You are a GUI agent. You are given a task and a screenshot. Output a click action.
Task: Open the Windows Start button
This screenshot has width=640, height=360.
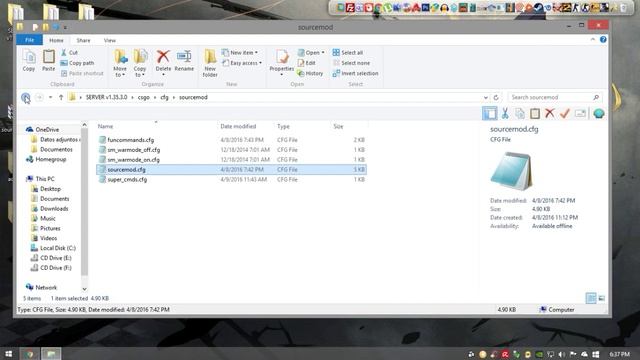coord(8,354)
